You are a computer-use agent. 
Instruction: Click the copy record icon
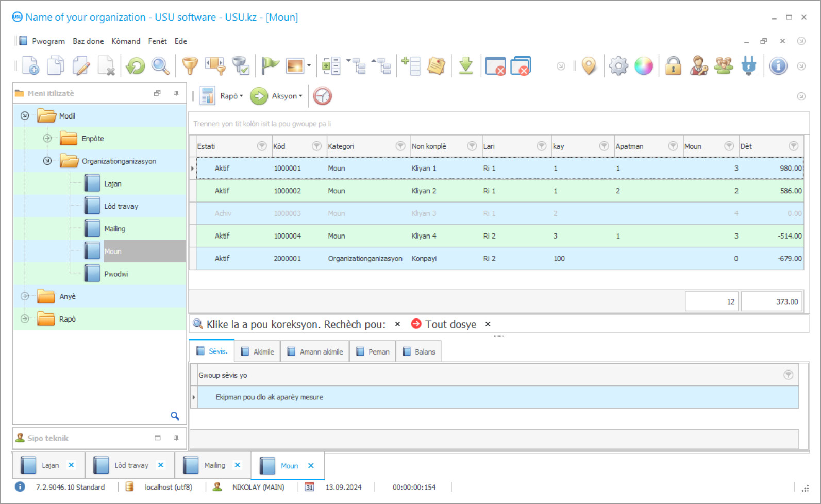[x=56, y=66]
